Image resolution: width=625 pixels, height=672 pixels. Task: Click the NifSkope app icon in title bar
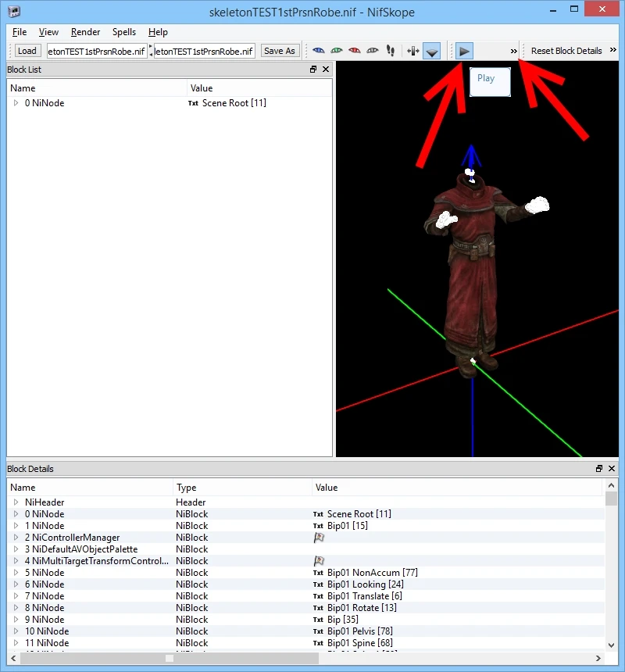point(14,11)
